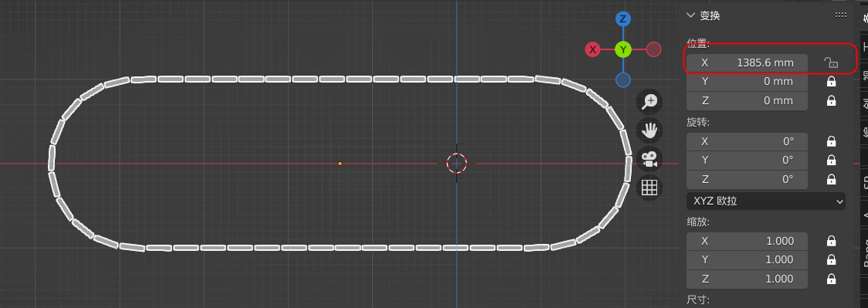The width and height of the screenshot is (868, 308).
Task: Toggle the scale X lock
Action: pyautogui.click(x=831, y=241)
